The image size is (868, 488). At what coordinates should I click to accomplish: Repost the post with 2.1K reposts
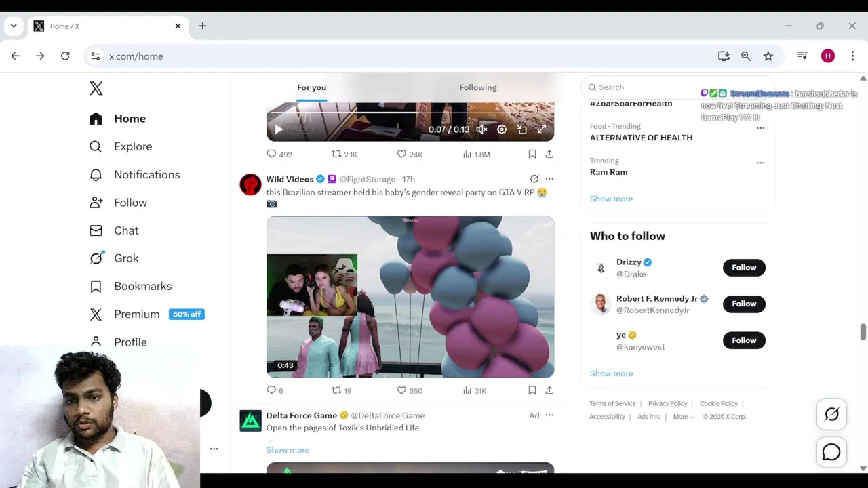(x=344, y=155)
